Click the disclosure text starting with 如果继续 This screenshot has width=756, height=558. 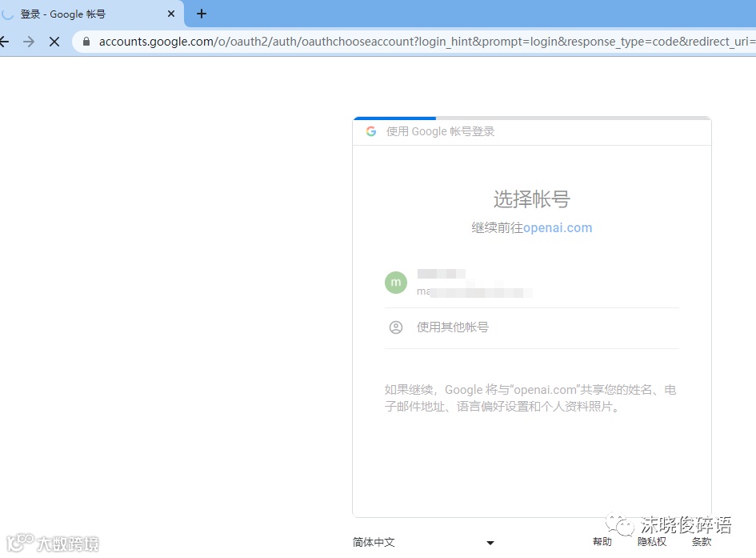pyautogui.click(x=530, y=398)
